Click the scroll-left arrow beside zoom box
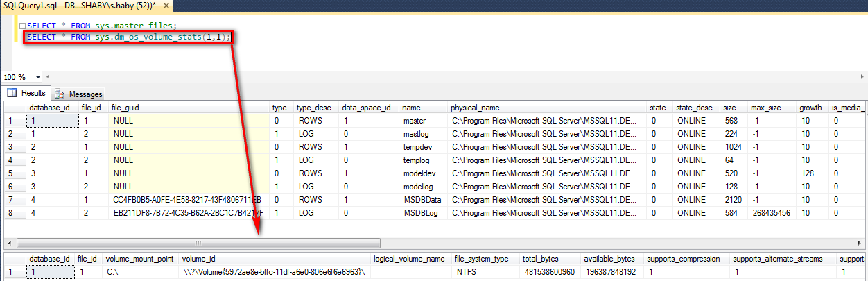868x281 pixels. [x=49, y=77]
